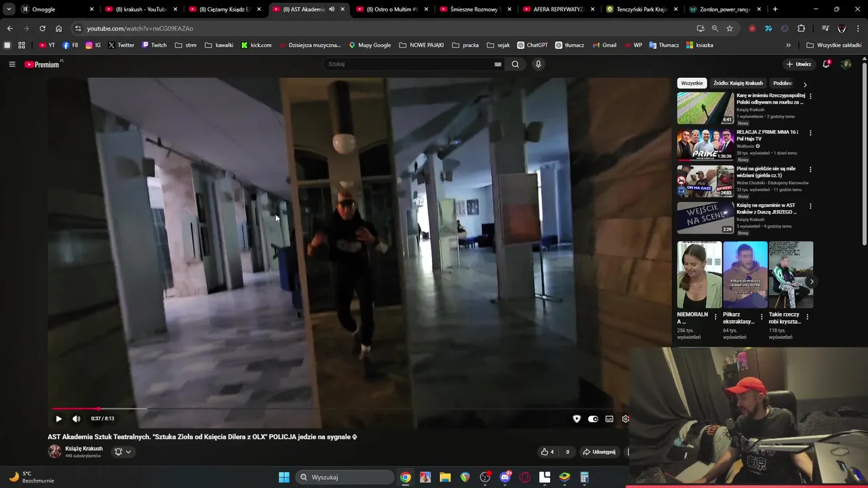
Task: Show the next Shorts with the arrow button
Action: 811,281
